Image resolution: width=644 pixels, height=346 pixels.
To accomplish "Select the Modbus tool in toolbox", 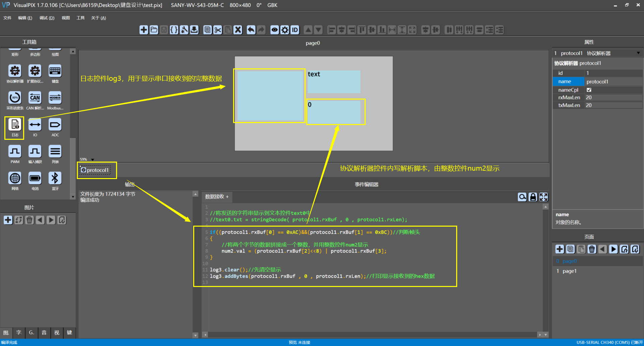I will [x=55, y=101].
